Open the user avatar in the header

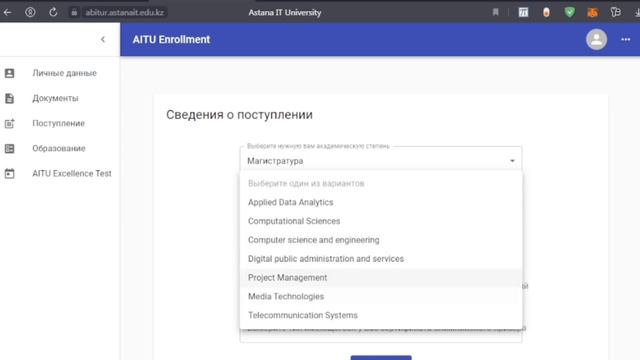(596, 40)
